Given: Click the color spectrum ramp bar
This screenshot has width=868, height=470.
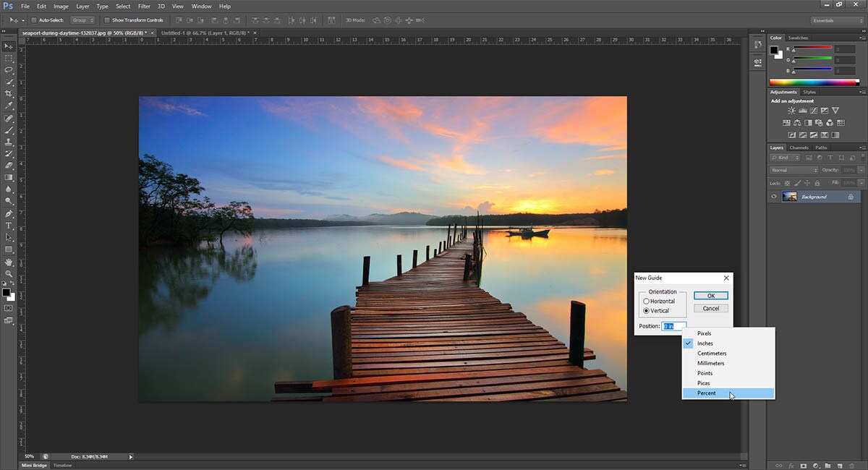Looking at the screenshot, I should click(813, 82).
